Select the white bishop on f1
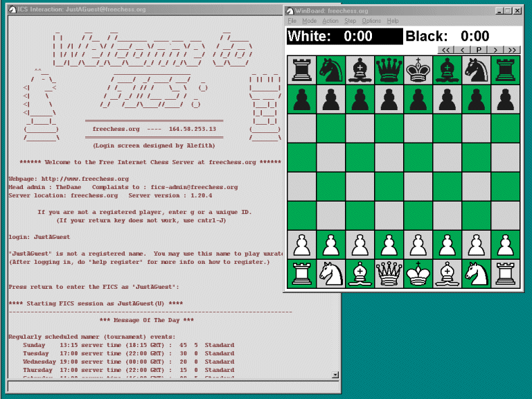The width and height of the screenshot is (532, 399). (447, 274)
